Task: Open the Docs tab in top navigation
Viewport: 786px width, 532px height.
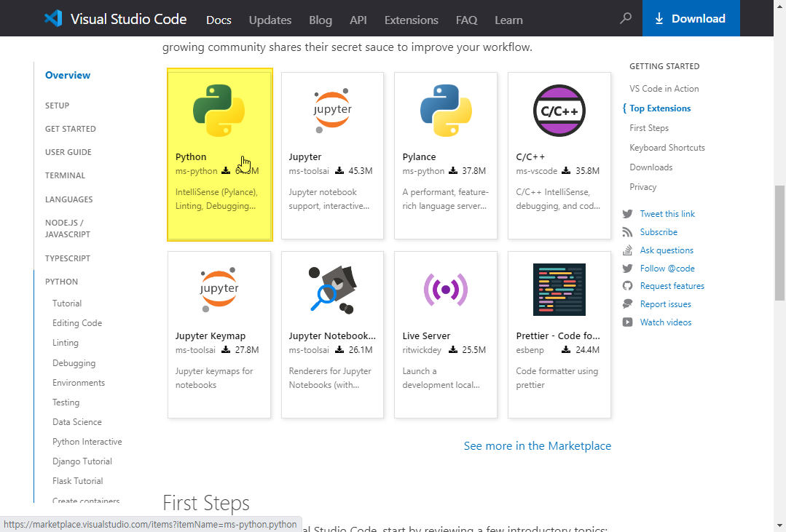Action: [x=219, y=20]
